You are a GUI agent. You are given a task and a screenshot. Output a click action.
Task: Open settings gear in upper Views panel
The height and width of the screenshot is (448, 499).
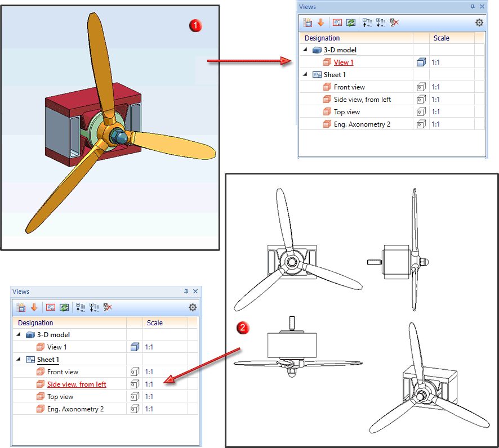(479, 23)
